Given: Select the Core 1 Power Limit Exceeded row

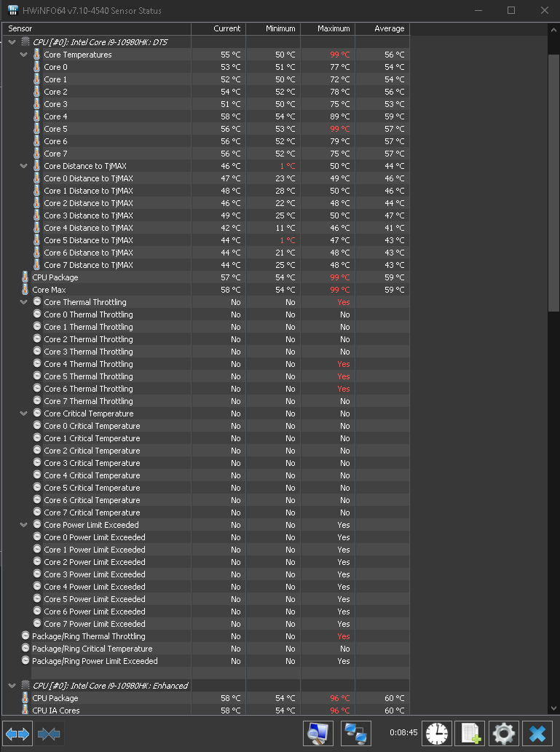Looking at the screenshot, I should point(206,550).
